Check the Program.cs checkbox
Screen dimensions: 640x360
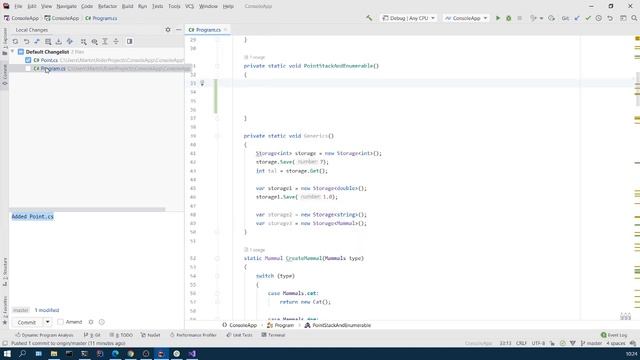28,69
